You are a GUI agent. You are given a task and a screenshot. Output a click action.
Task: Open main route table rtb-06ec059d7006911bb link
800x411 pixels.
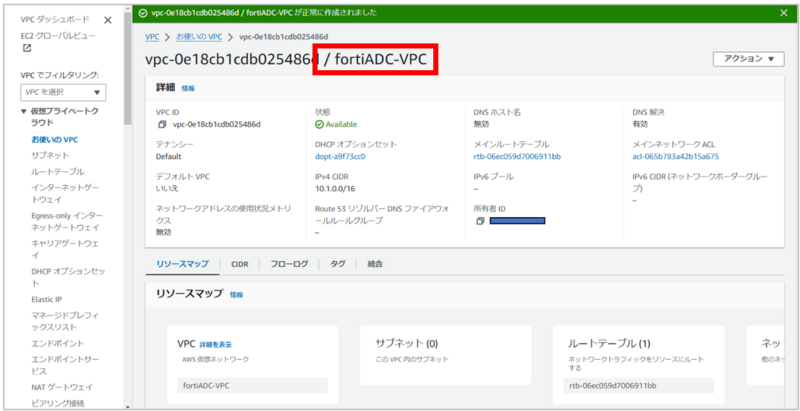tap(517, 157)
